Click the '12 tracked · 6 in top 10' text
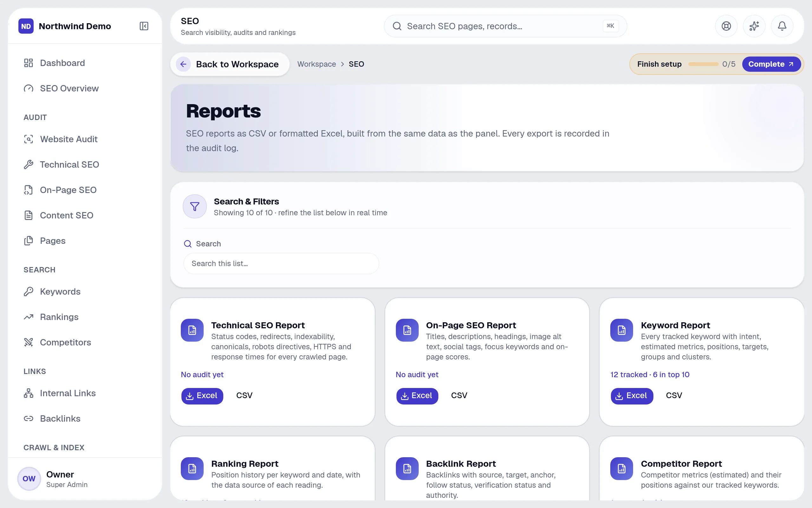Image resolution: width=812 pixels, height=508 pixels. [x=650, y=375]
